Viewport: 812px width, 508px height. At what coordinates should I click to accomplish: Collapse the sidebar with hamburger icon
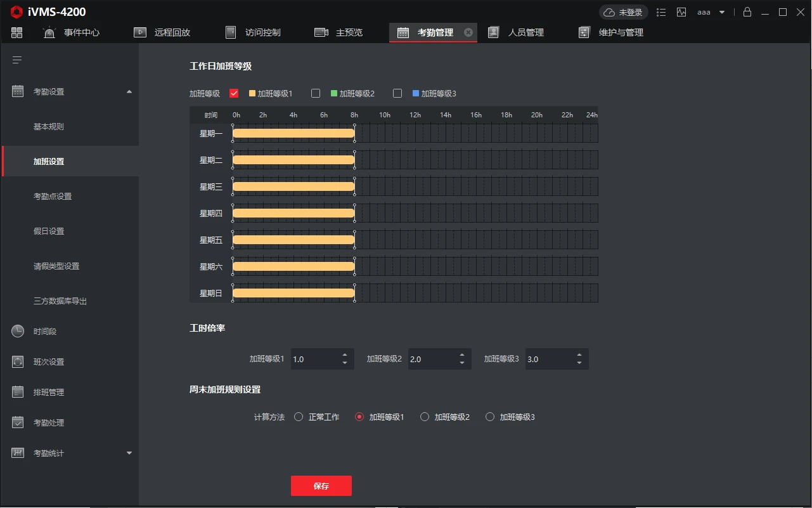tap(17, 60)
